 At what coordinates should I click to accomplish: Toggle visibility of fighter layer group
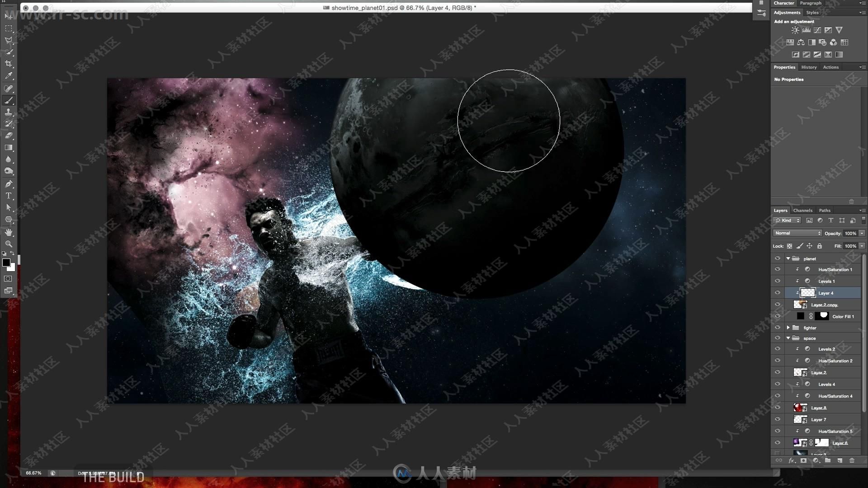pos(778,327)
